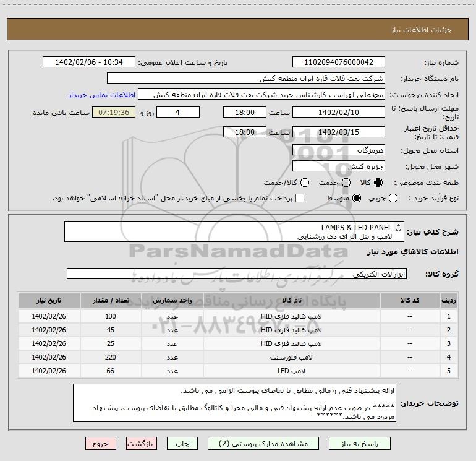Click the بازگشت back button
This screenshot has height=461, width=476.
(x=141, y=444)
